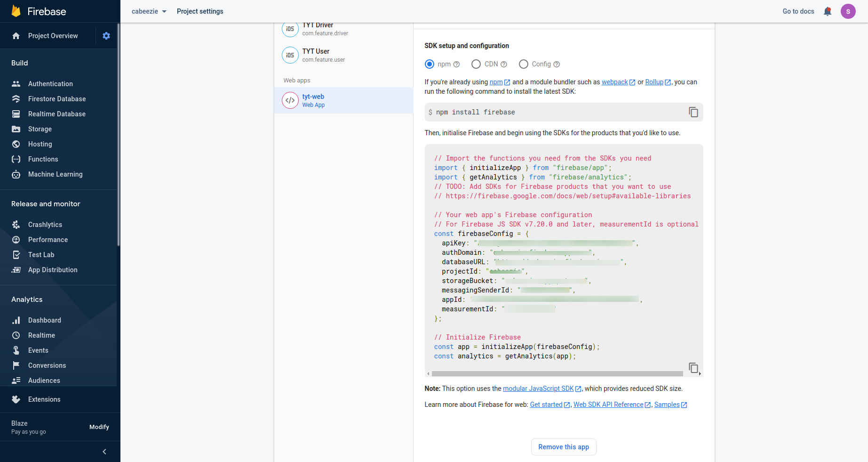Open the notifications bell
Screen dimensions: 868x462
click(827, 11)
